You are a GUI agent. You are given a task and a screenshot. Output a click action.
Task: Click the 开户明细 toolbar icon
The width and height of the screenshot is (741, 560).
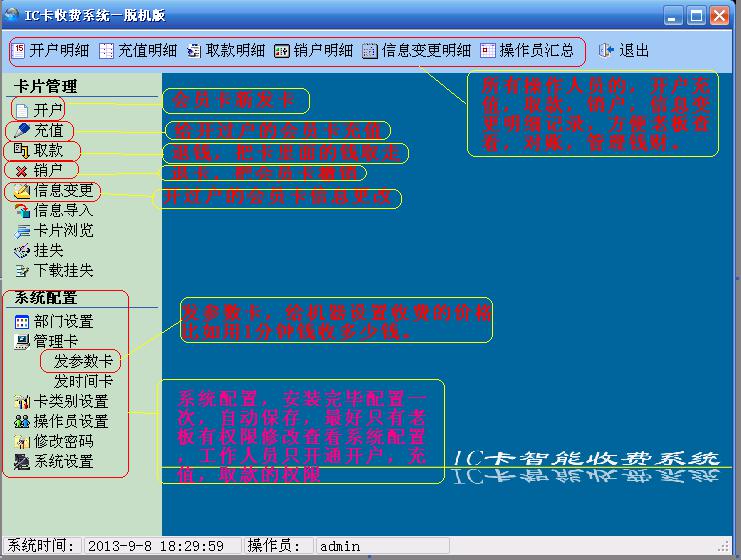click(18, 51)
